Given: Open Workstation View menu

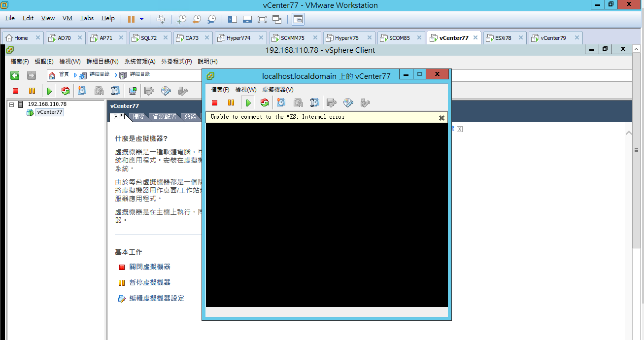Looking at the screenshot, I should [x=48, y=18].
